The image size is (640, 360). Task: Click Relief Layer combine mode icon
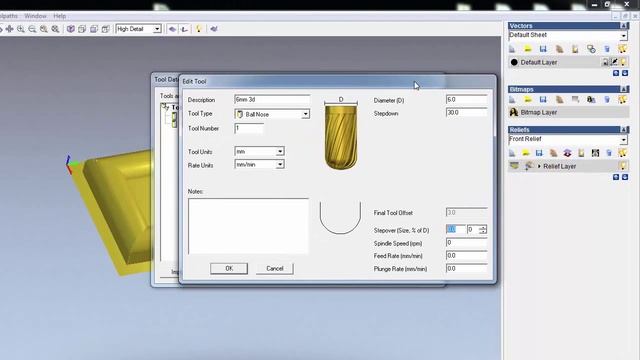click(x=529, y=166)
